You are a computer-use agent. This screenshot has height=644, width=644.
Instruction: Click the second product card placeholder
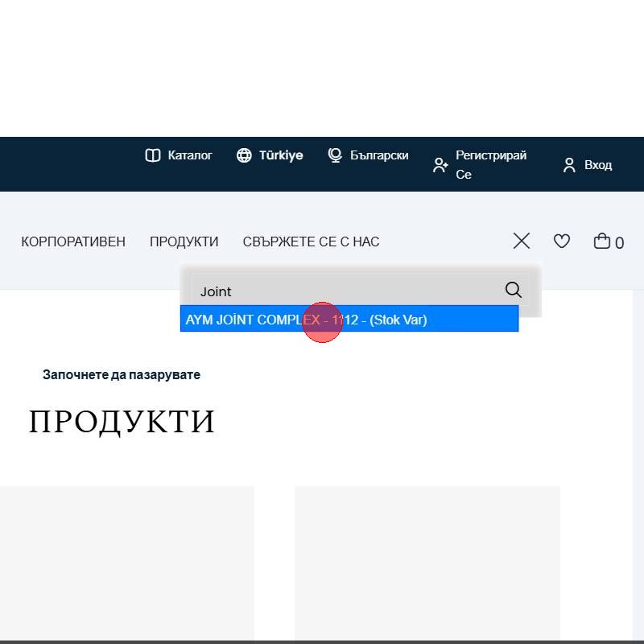(x=427, y=563)
